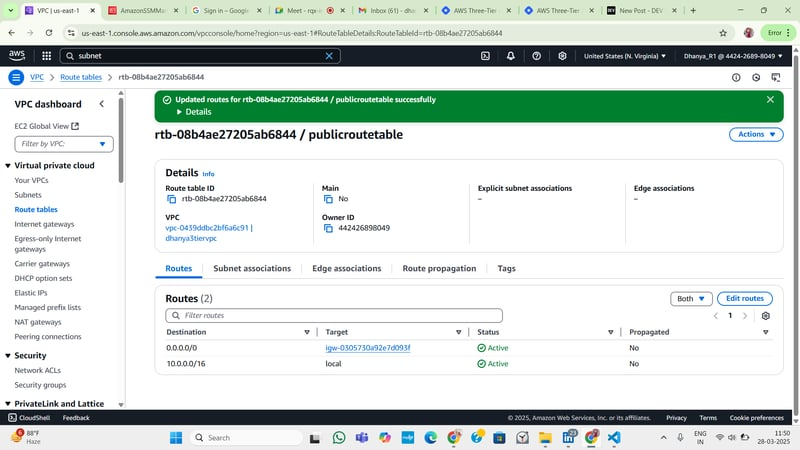Open routes table preferences gear
The width and height of the screenshot is (800, 450).
pyautogui.click(x=765, y=316)
